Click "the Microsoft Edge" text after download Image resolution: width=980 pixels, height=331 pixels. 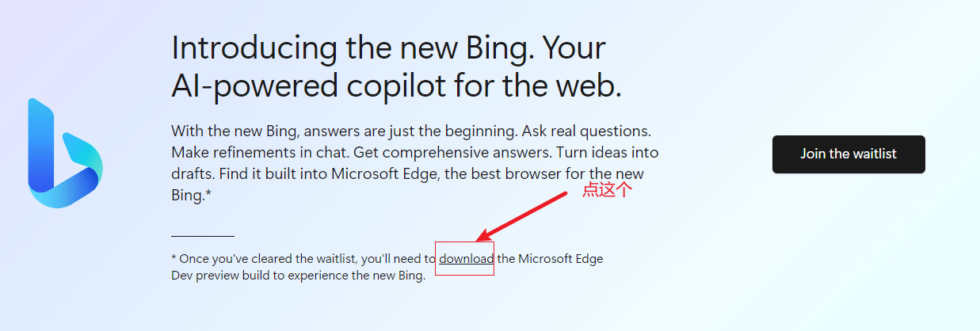pos(551,258)
